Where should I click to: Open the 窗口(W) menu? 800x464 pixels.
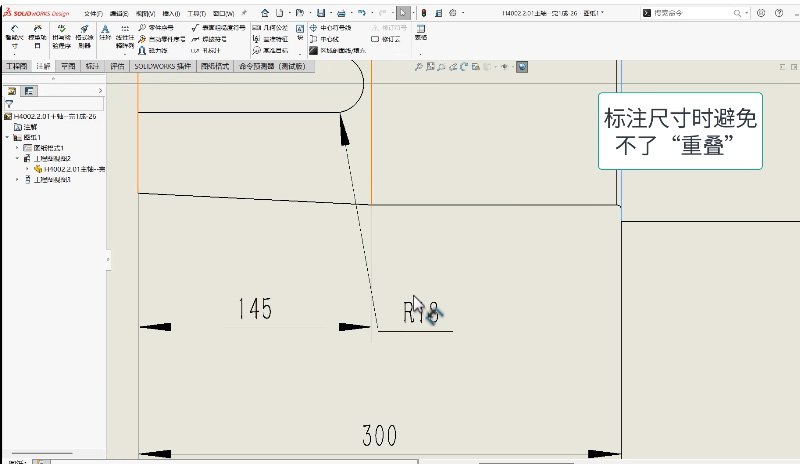(223, 14)
